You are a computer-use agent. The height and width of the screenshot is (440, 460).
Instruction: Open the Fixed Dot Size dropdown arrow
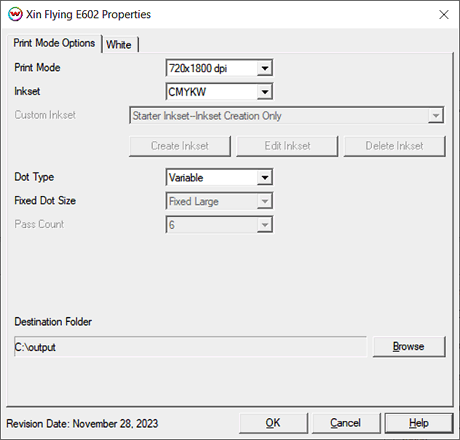[265, 201]
